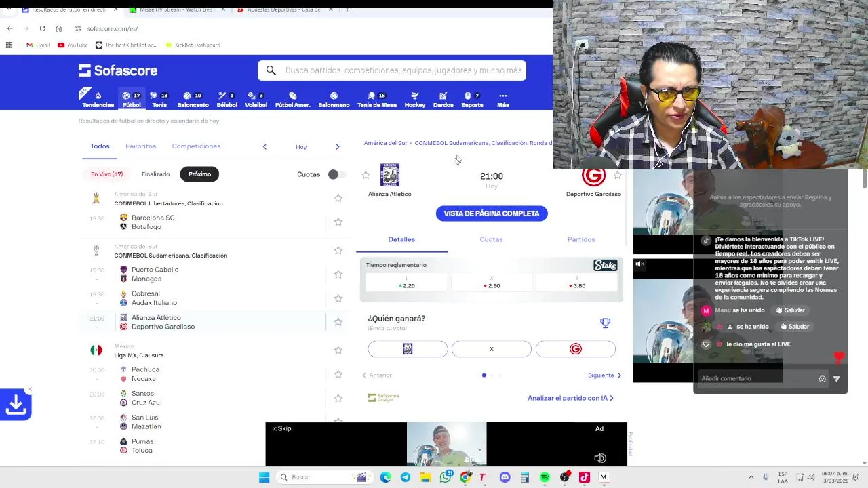Image resolution: width=868 pixels, height=488 pixels.
Task: Favorite the Pachuca vs Necaxa match
Action: [338, 374]
